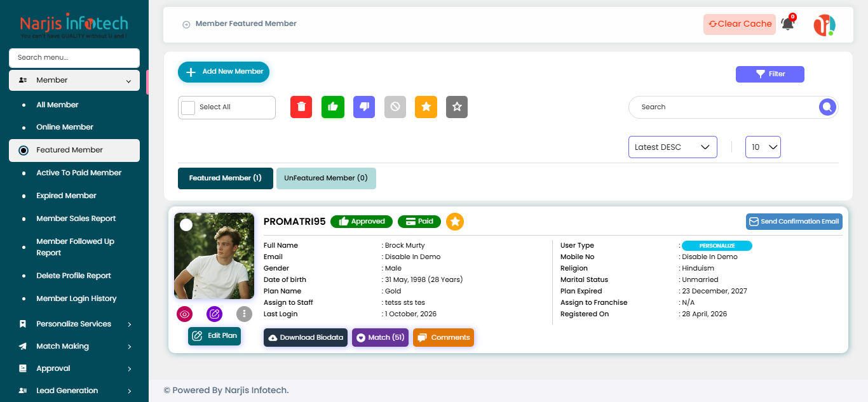868x402 pixels.
Task: Click the full name value Brock Murty
Action: pyautogui.click(x=405, y=246)
